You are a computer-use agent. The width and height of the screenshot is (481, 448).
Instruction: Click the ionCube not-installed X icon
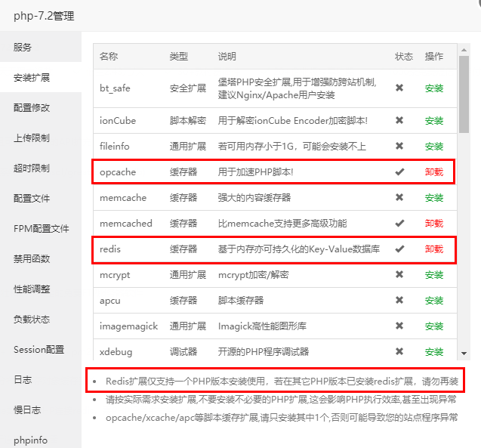[x=399, y=120]
